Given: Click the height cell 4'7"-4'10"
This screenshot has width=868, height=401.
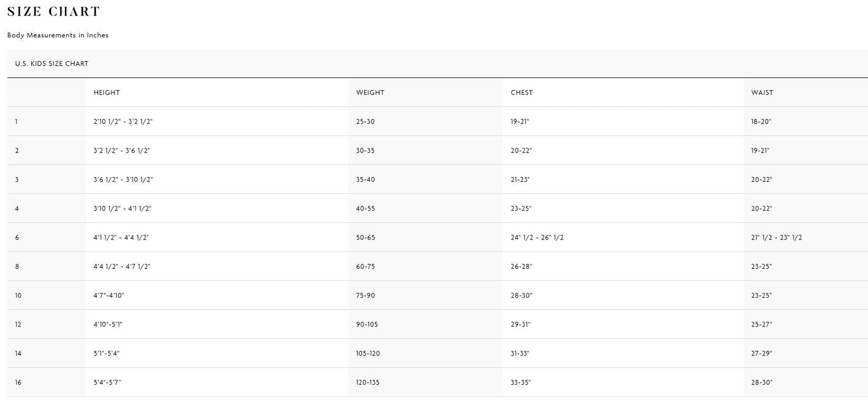Looking at the screenshot, I should click(109, 295).
